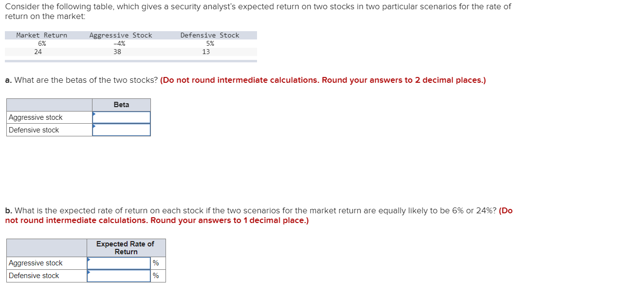644x300 pixels.
Task: Click the Aggressive stock Beta input field
Action: coord(122,117)
